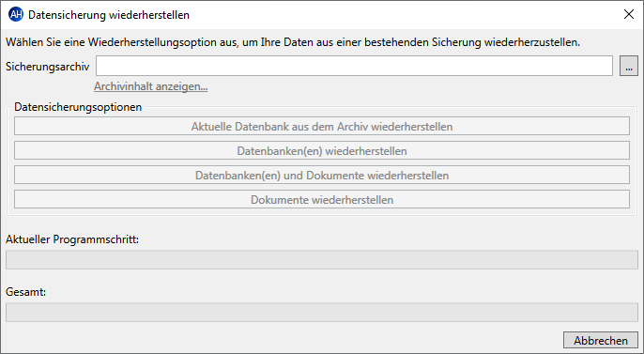Click the Wählen Sie eine Wiederherstellungsoption instruction text
The image size is (644, 354).
(293, 42)
